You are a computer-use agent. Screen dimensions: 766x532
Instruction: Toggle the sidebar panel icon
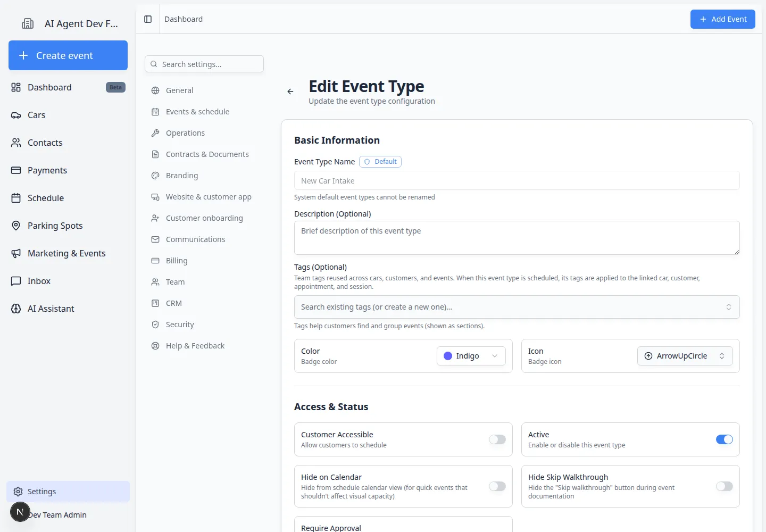(x=148, y=19)
